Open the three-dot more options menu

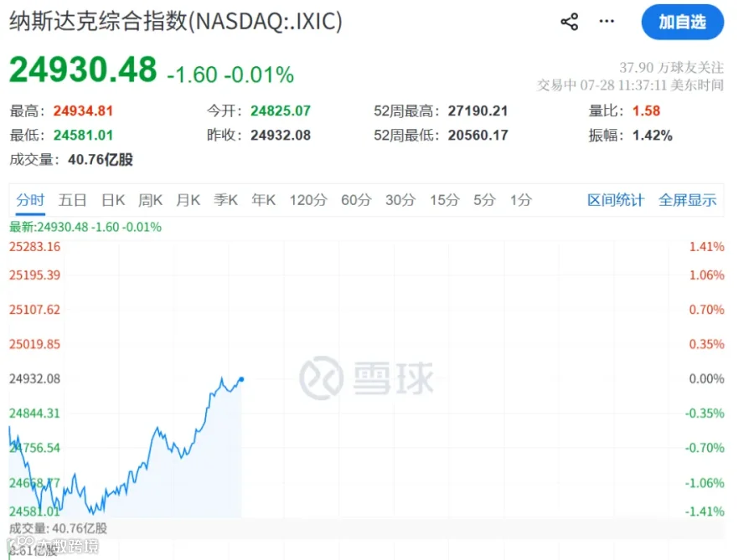point(607,21)
